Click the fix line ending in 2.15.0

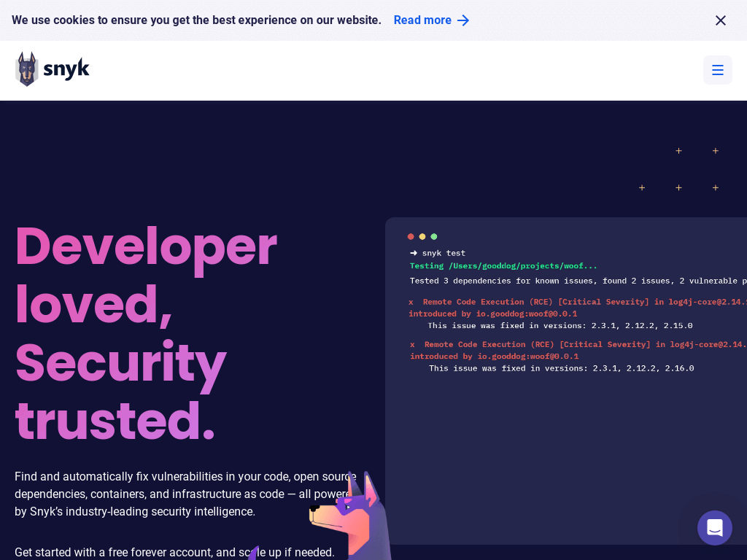pos(560,326)
